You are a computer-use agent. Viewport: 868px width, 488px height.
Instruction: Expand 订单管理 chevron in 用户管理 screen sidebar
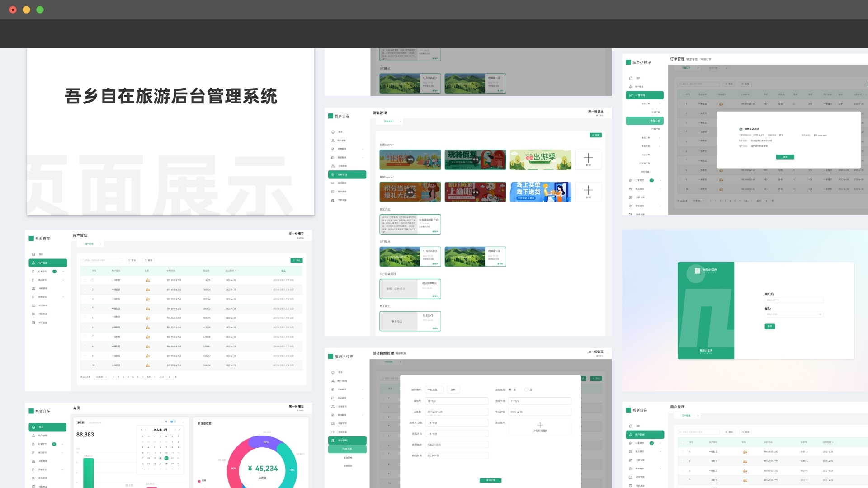[x=63, y=272]
